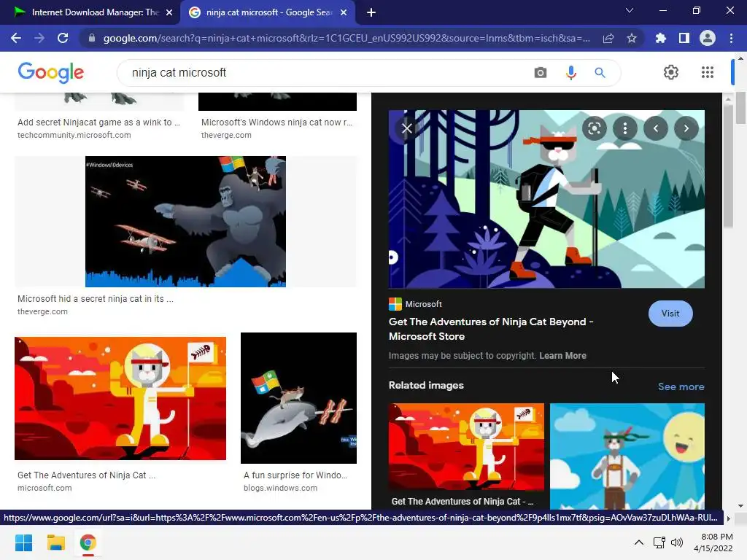
Task: Select the astronaut ninja cat result image
Action: 120,399
